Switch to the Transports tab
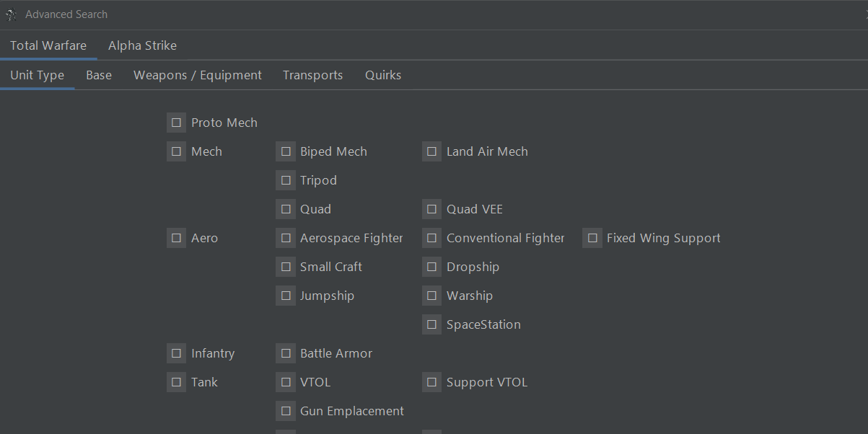Screen dimensions: 868x434 click(312, 74)
